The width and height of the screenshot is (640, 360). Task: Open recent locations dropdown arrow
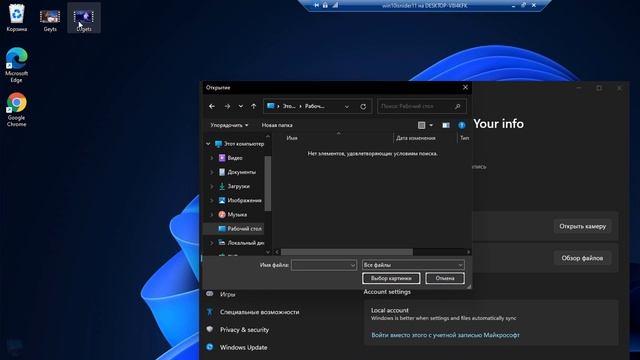241,107
